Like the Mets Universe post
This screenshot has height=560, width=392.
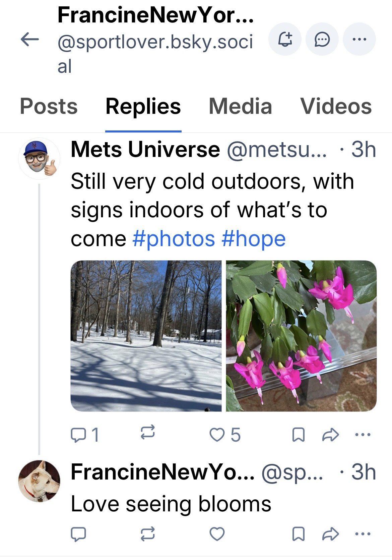click(217, 435)
